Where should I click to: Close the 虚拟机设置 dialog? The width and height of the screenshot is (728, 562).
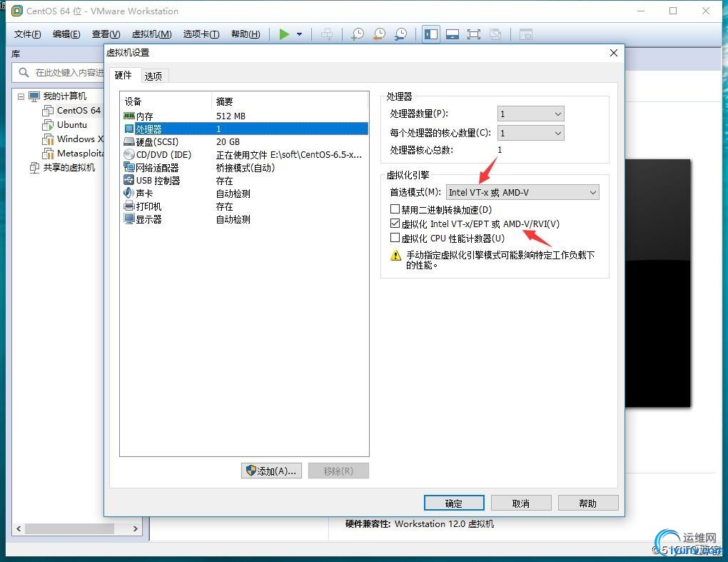(613, 53)
